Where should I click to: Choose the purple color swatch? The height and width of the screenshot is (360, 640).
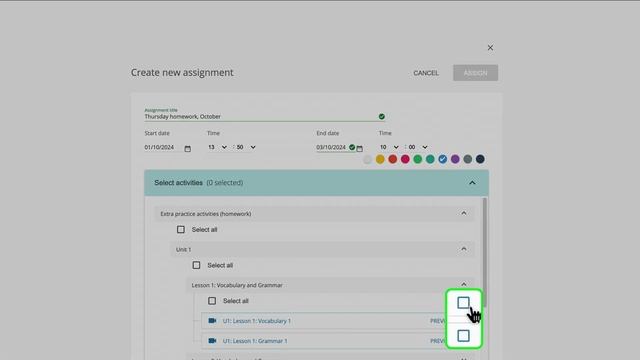[x=455, y=159]
